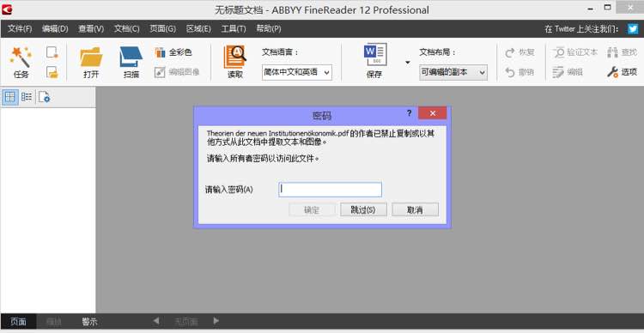Click the 打开 yellow folder icon

(x=91, y=57)
